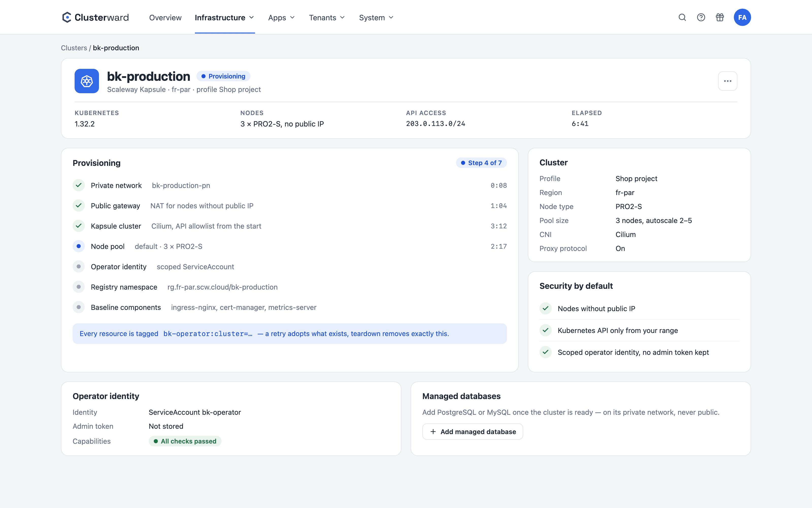Click the Shop project profile value
812x508 pixels.
636,178
